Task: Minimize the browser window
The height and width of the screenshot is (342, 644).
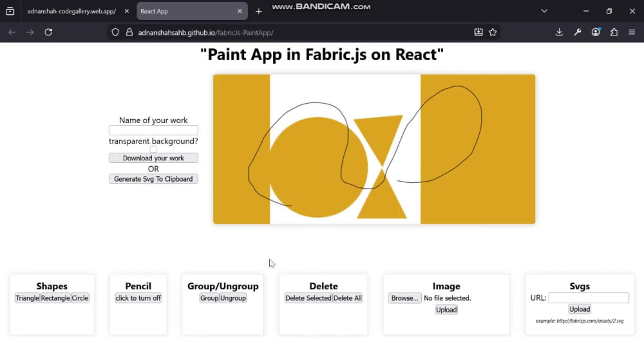Action: 586,11
